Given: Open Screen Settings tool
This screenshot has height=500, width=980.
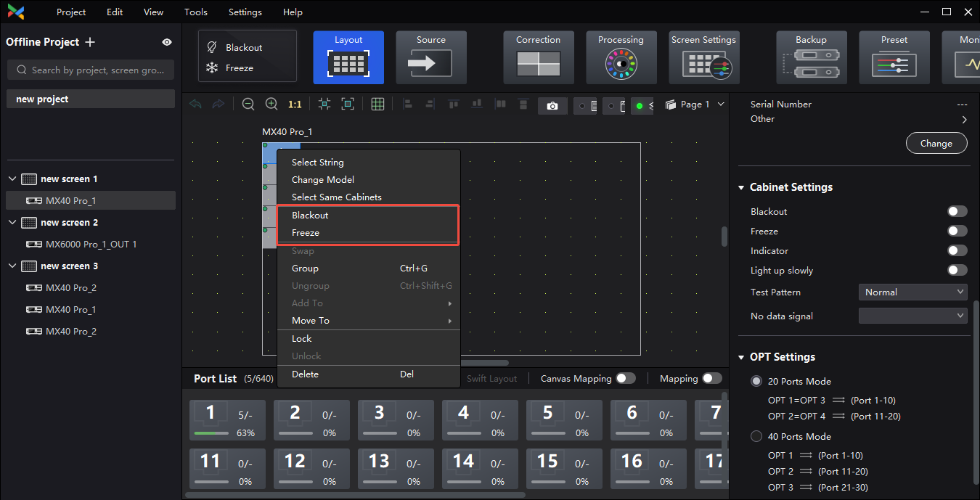Looking at the screenshot, I should coord(704,57).
